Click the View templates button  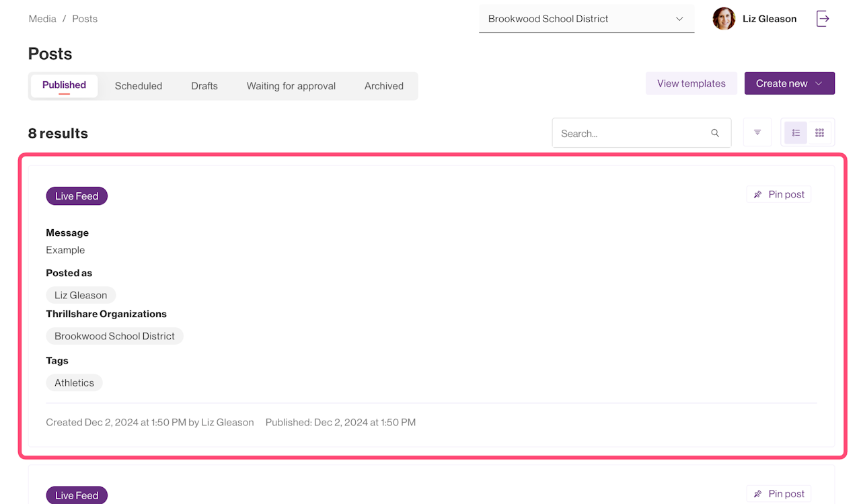(691, 83)
